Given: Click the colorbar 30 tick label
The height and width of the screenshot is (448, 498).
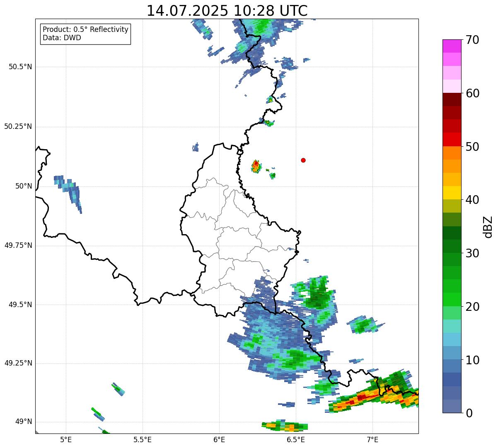Looking at the screenshot, I should [472, 253].
